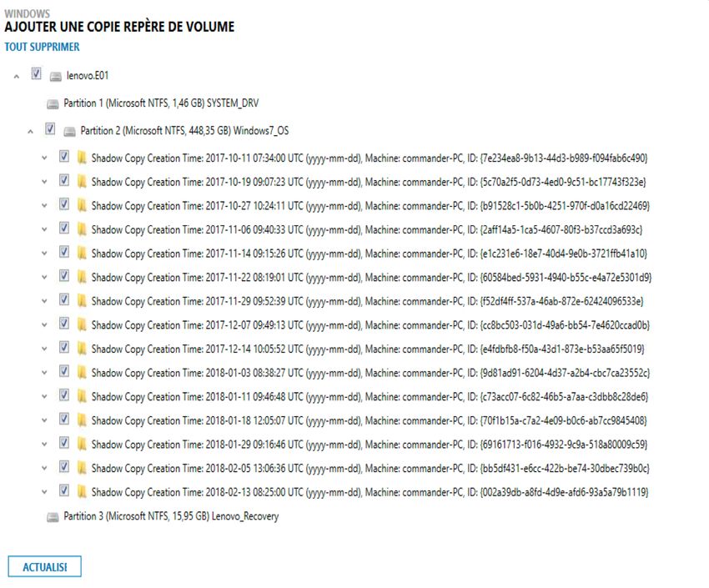709x588 pixels.
Task: Select shadow copy row ID c73acc07-6c82-46b5
Action: [x=370, y=397]
